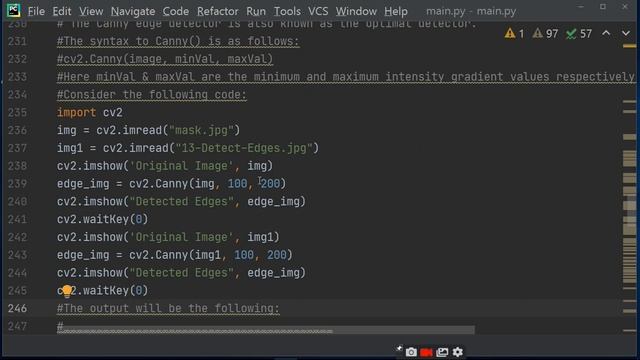Click "cv2.waitKey(0)" on line 241
The width and height of the screenshot is (640, 360).
(102, 220)
